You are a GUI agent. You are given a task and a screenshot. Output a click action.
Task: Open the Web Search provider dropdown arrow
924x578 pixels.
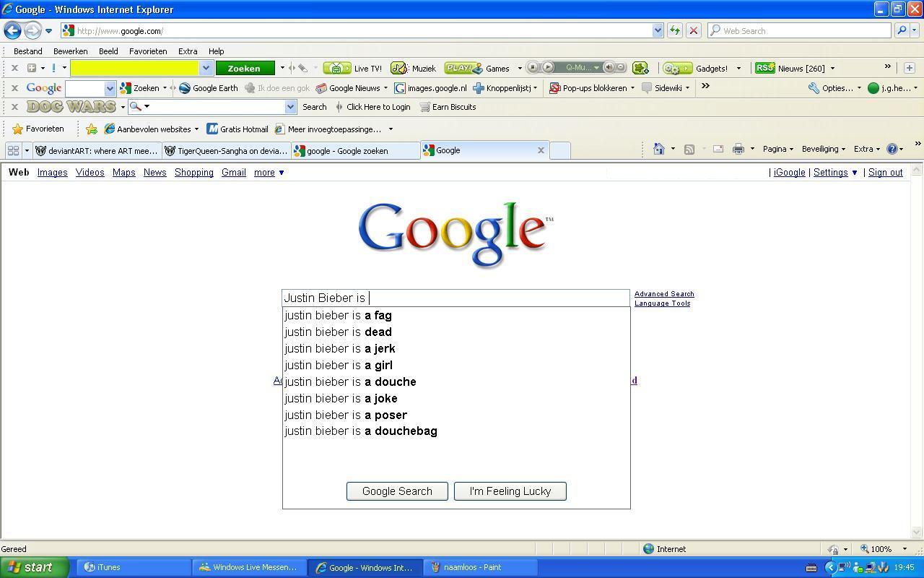915,30
